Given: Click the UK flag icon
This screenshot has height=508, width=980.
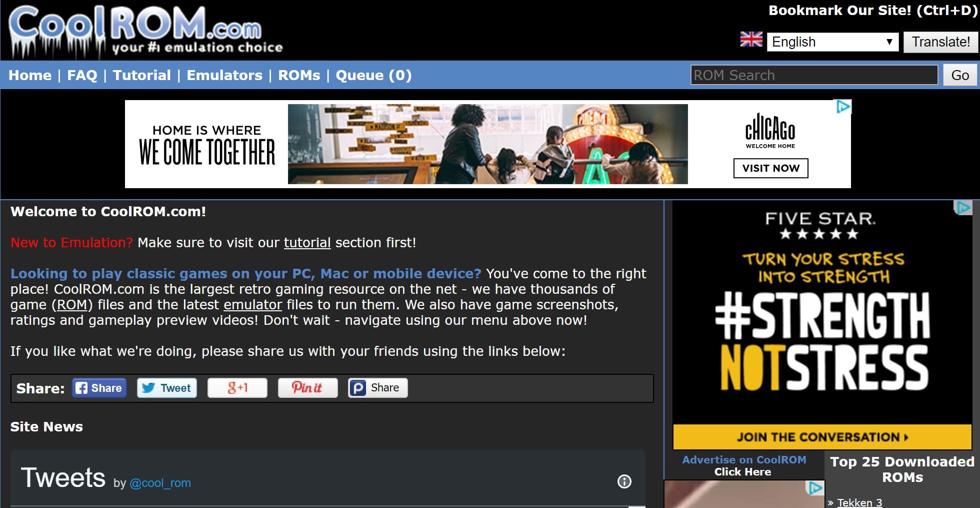Looking at the screenshot, I should click(751, 40).
